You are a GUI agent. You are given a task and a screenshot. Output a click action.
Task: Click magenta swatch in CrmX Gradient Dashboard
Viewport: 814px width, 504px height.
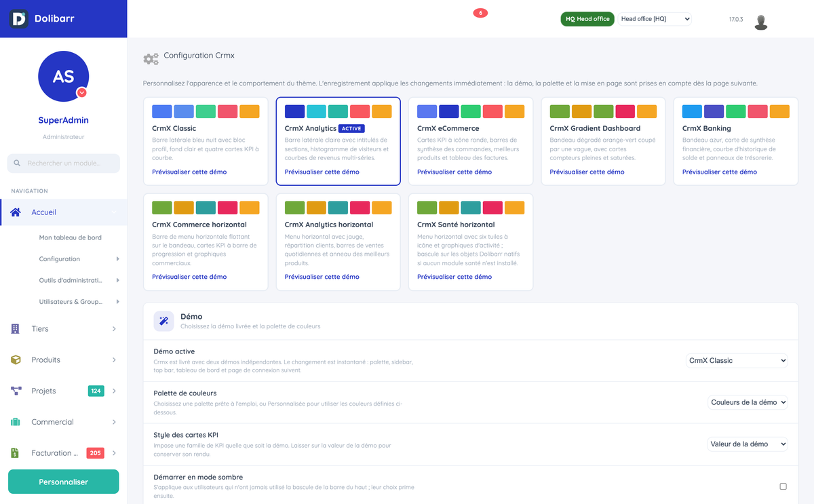[625, 112]
